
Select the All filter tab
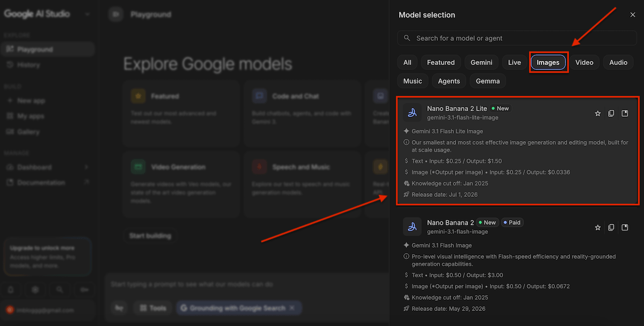[x=407, y=62]
